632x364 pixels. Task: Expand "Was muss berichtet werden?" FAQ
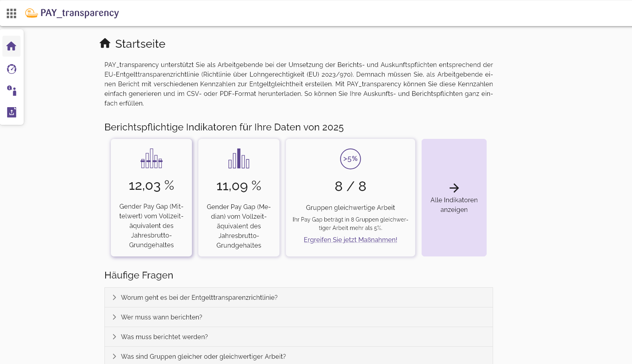pos(164,337)
